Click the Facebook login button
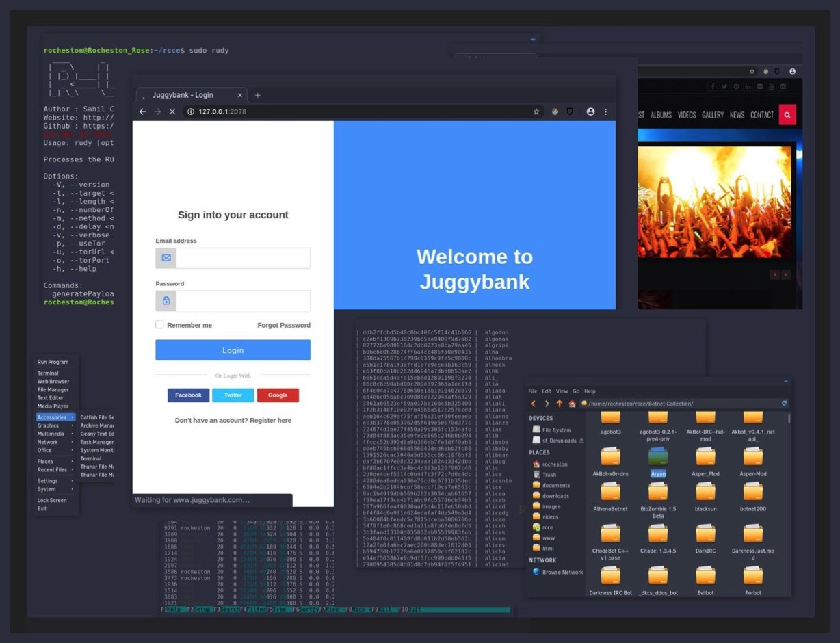Viewport: 840px width, 643px height. click(x=188, y=395)
